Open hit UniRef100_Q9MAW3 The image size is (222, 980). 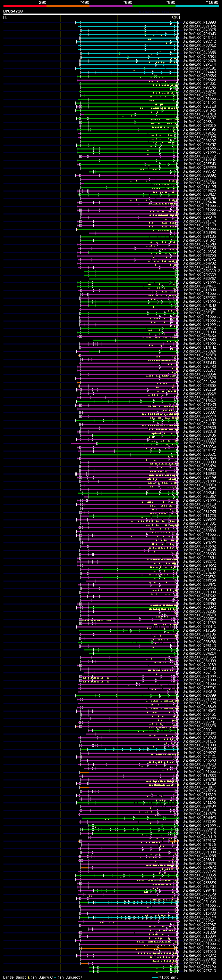[199, 34]
